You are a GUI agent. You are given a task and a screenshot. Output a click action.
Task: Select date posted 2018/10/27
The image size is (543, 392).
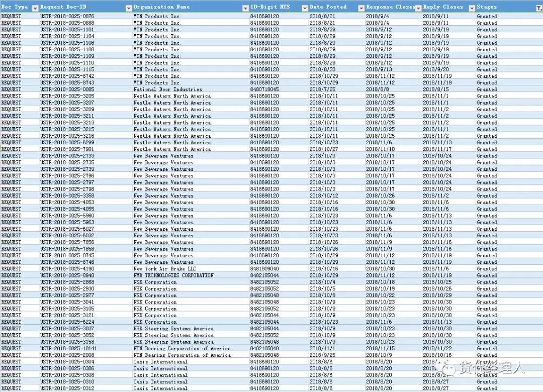pos(324,149)
